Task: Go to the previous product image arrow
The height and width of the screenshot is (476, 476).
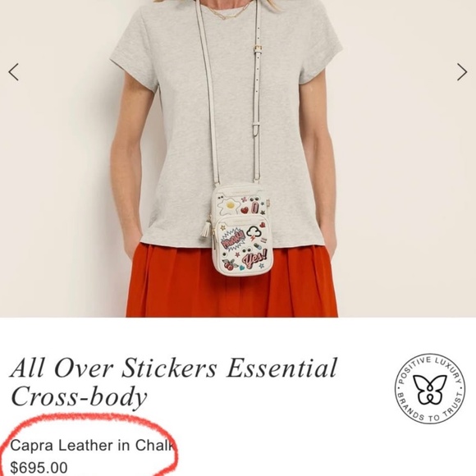Action: coord(13,72)
